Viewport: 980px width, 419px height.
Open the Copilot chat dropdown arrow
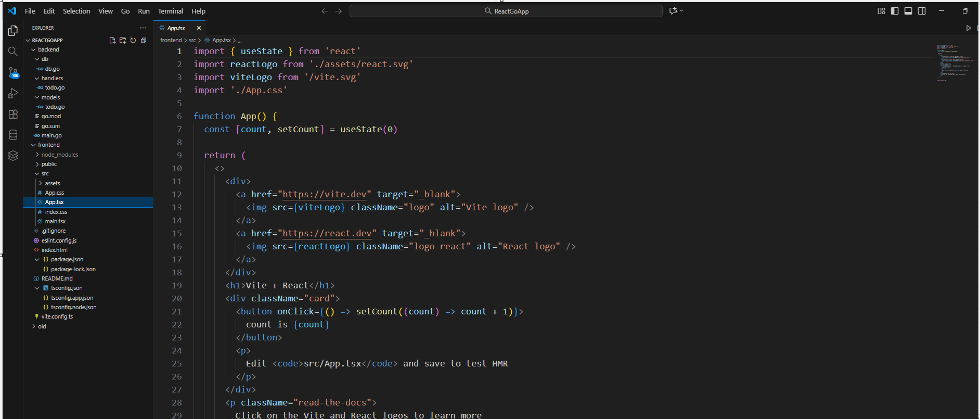tap(681, 11)
